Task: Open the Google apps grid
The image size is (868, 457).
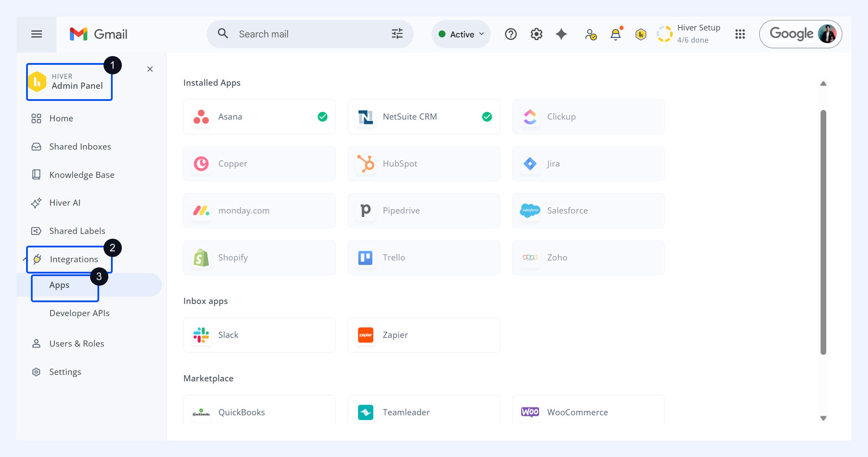Action: 740,34
